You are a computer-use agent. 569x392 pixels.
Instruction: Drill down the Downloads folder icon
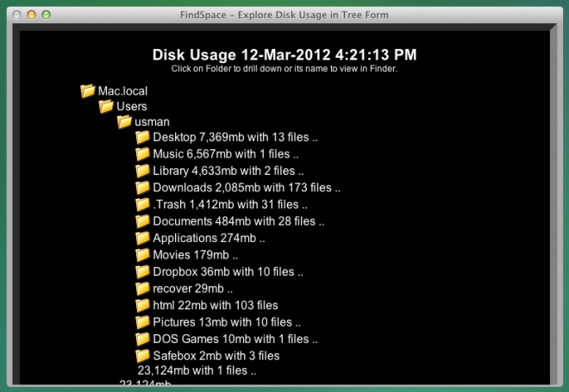click(x=142, y=188)
